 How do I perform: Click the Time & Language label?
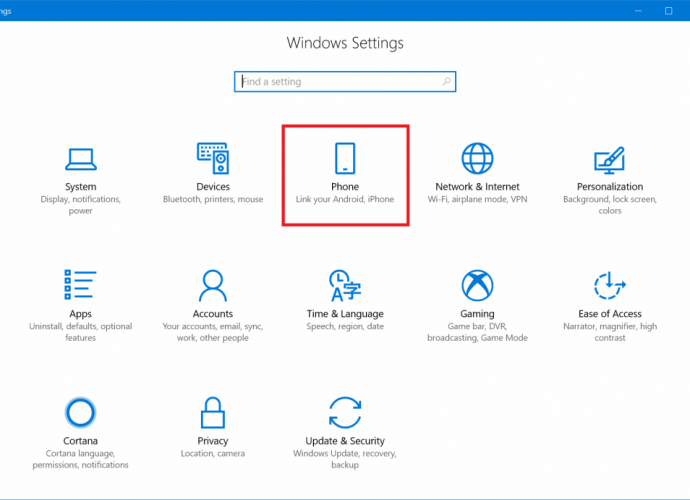tap(345, 314)
